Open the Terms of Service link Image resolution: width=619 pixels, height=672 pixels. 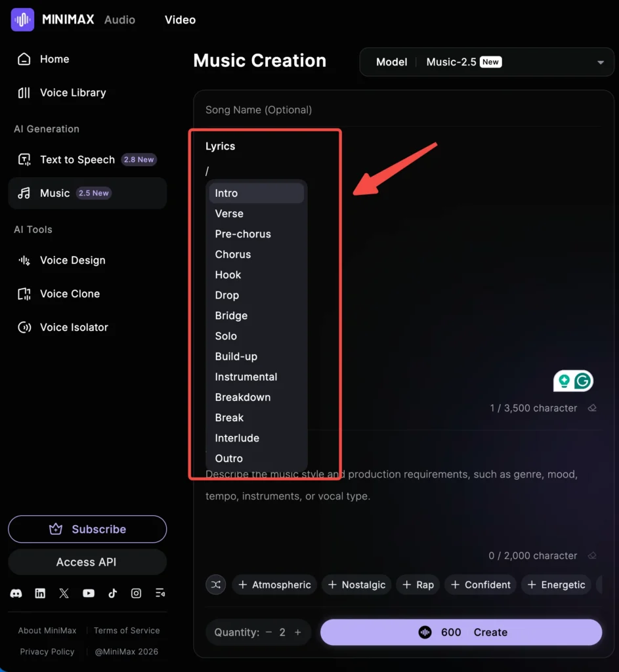pos(126,630)
